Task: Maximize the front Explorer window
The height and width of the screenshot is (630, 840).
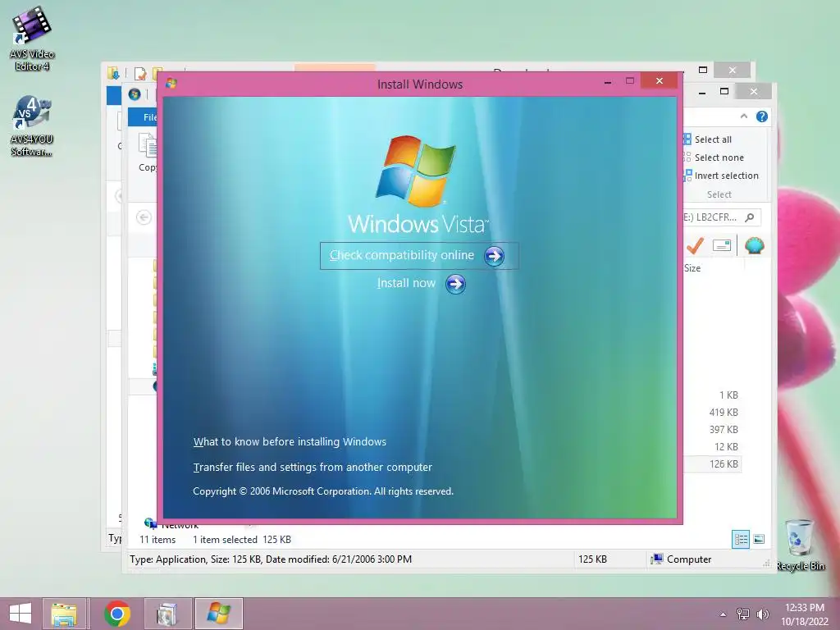Action: 724,92
